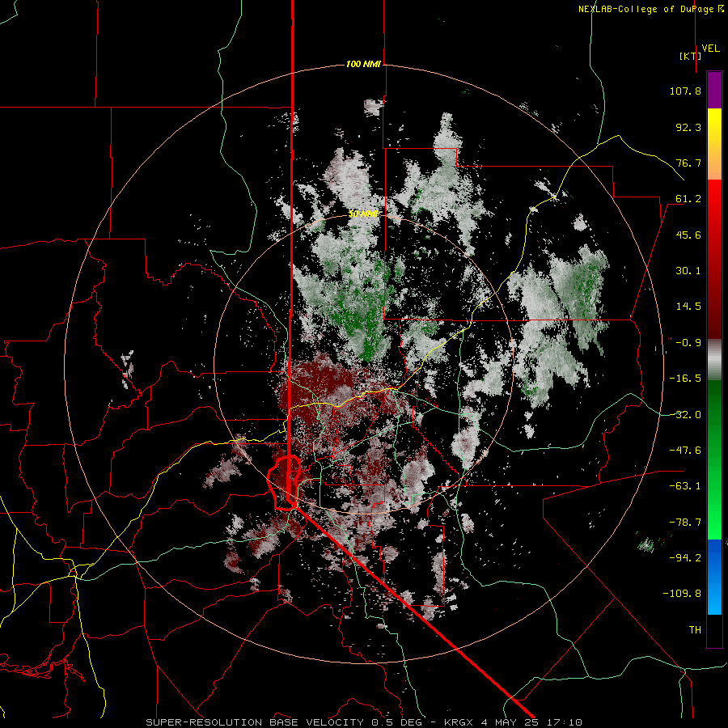728x728 pixels.
Task: Click the 45.6 scale label
Action: (688, 235)
